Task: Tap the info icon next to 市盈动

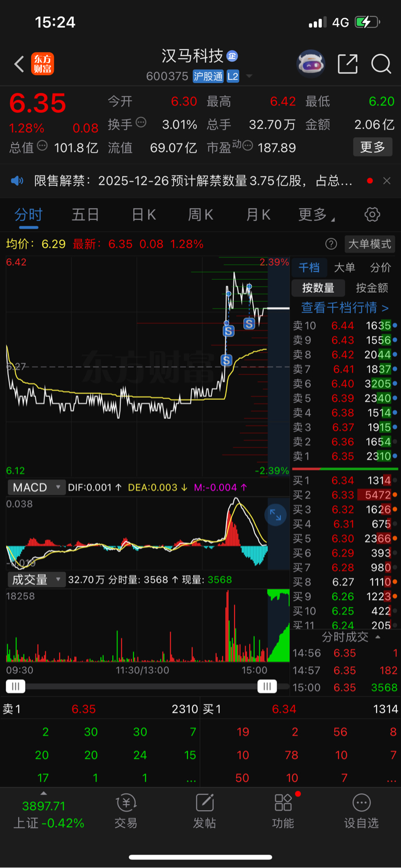Action: click(x=247, y=146)
